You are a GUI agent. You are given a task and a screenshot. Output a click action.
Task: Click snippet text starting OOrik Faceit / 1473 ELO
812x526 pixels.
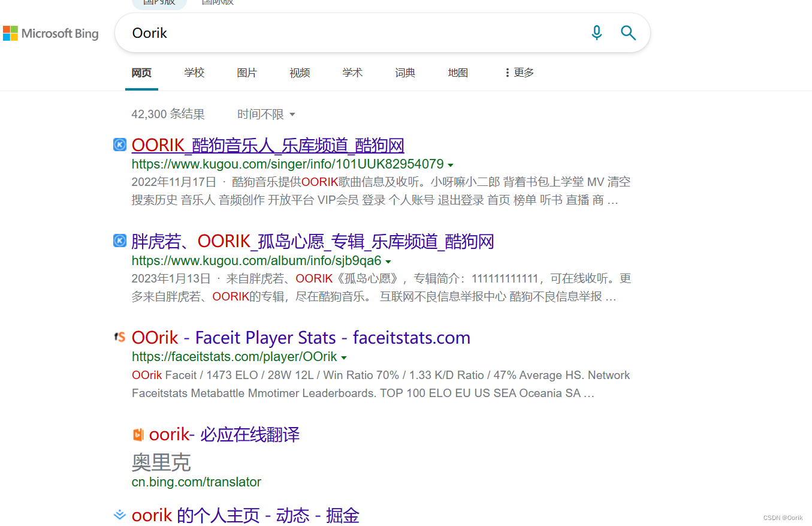click(x=381, y=384)
